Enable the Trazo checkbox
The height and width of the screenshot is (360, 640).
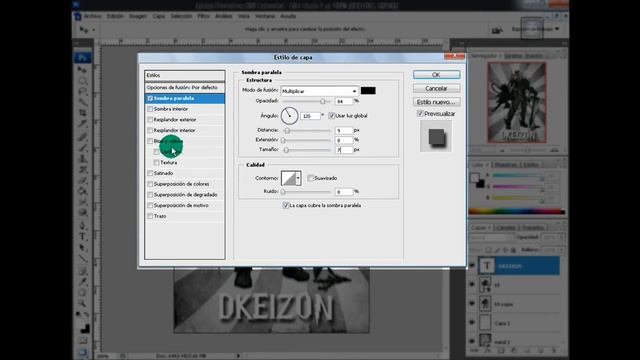click(150, 216)
